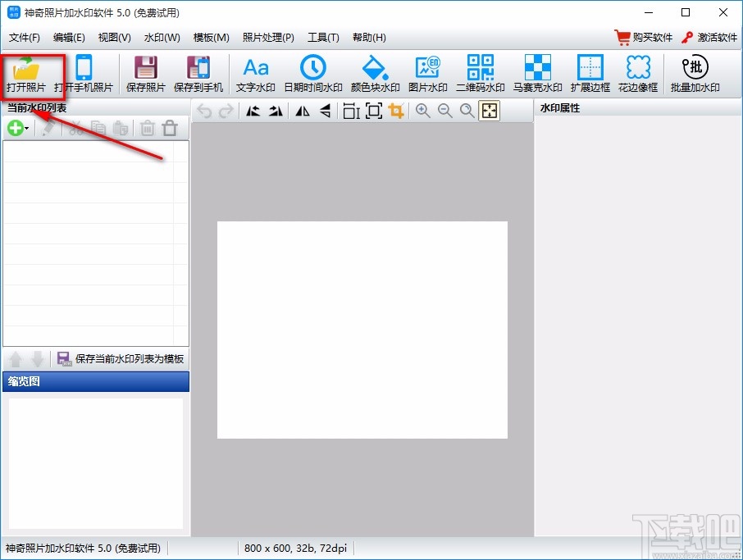Click the canvas size icon
This screenshot has width=743, height=560.
[374, 111]
